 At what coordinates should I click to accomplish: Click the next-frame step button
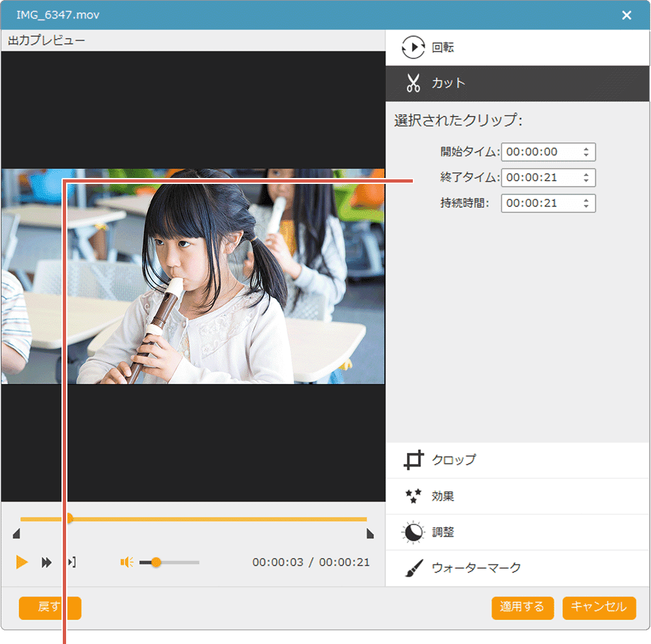coord(72,562)
